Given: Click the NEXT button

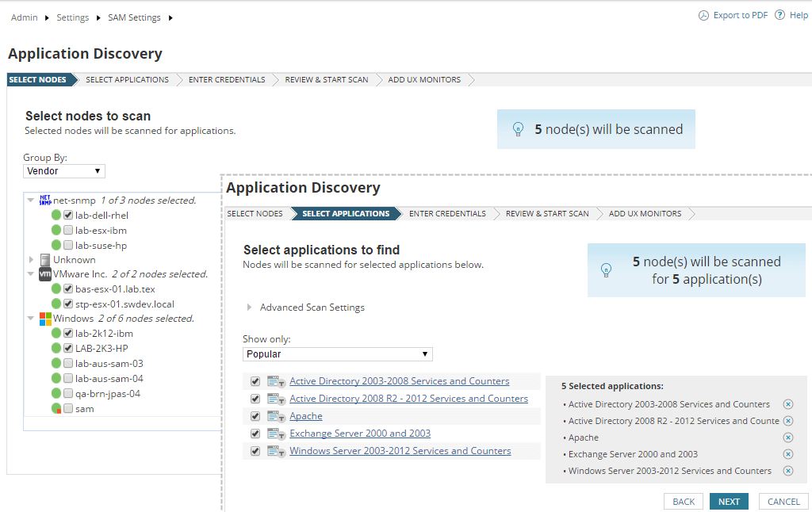Looking at the screenshot, I should (x=729, y=502).
